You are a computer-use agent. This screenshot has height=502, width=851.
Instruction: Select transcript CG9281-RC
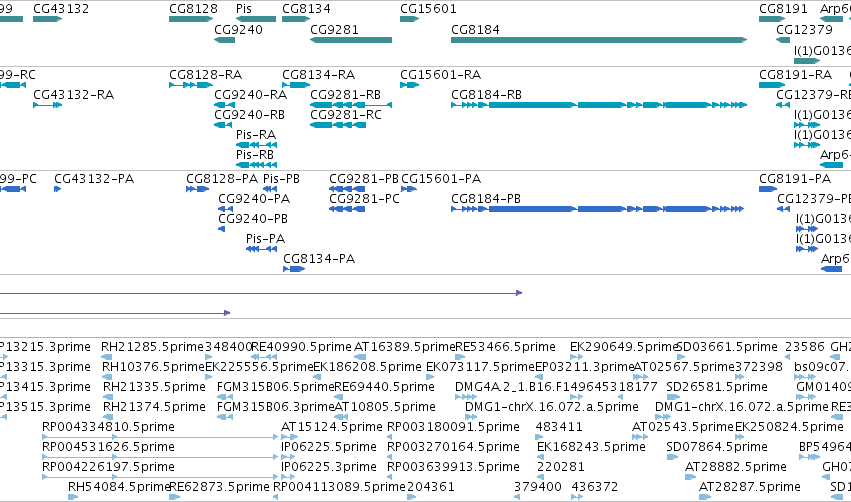(x=338, y=125)
